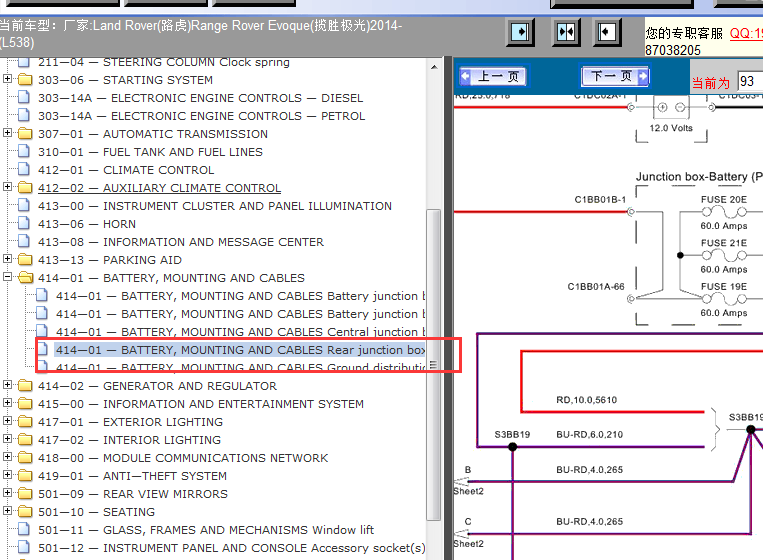763x560 pixels.
Task: Expand the 415-00 INFORMATION AND ENTERTAINMENT folder
Action: 7,403
